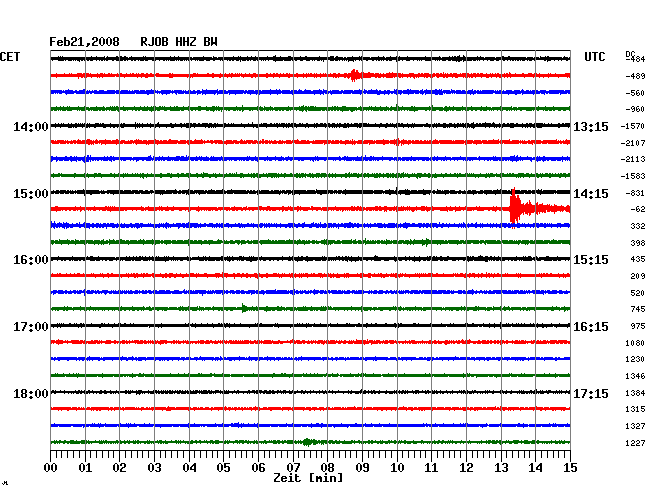This screenshot has height=494, width=650.
Task: Select the 09 minute axis label
Action: pyautogui.click(x=362, y=467)
